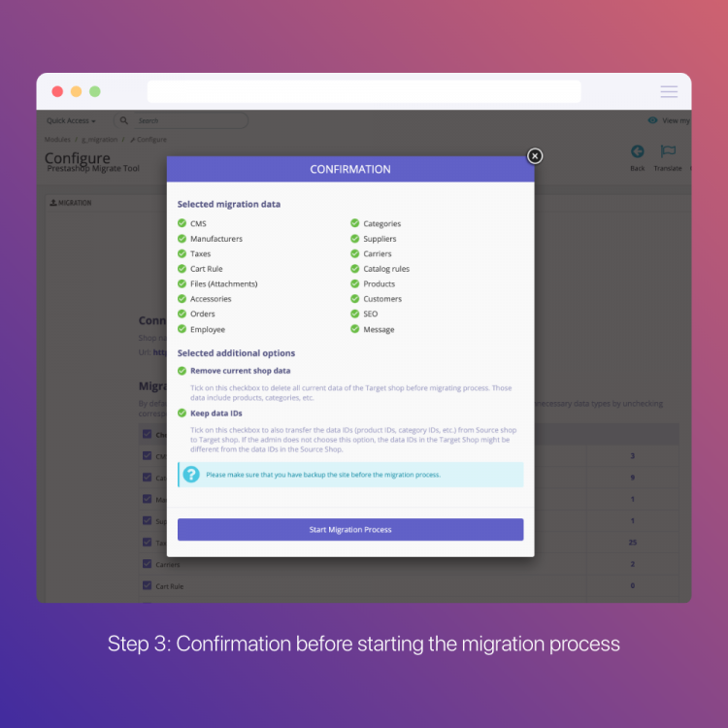Open the Quick Access dropdown
This screenshot has height=728, width=728.
71,120
